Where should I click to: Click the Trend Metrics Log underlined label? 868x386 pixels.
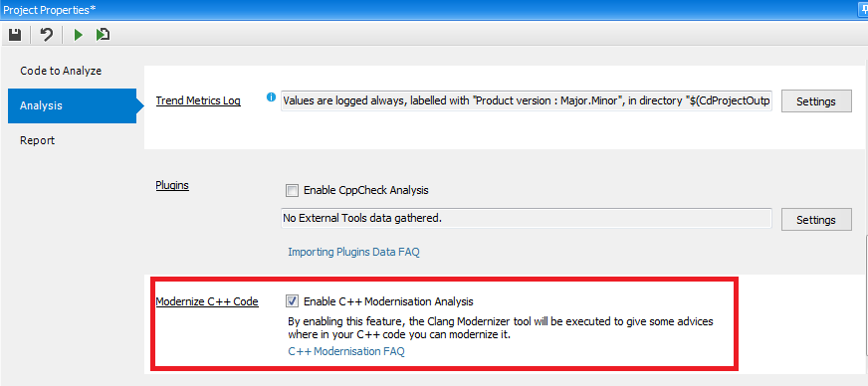(x=198, y=101)
